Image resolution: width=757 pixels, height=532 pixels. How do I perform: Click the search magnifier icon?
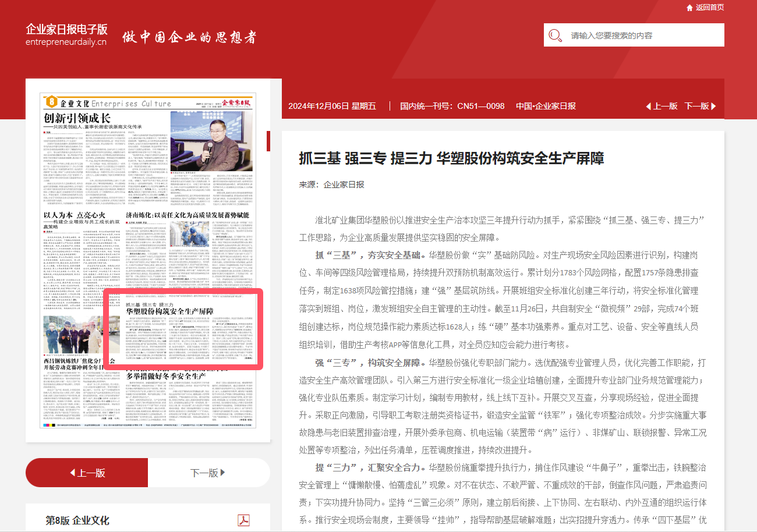tap(555, 36)
